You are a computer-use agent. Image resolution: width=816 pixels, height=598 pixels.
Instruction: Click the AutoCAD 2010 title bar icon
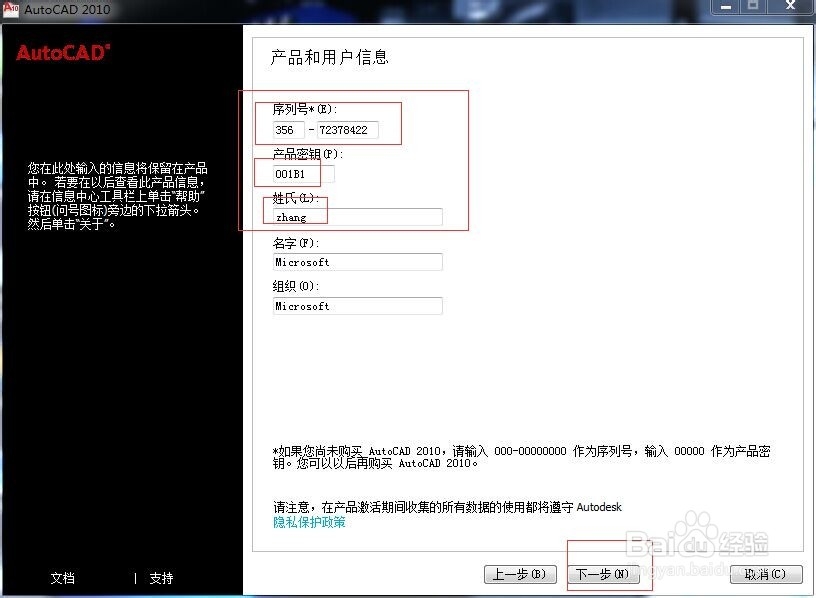pos(10,9)
